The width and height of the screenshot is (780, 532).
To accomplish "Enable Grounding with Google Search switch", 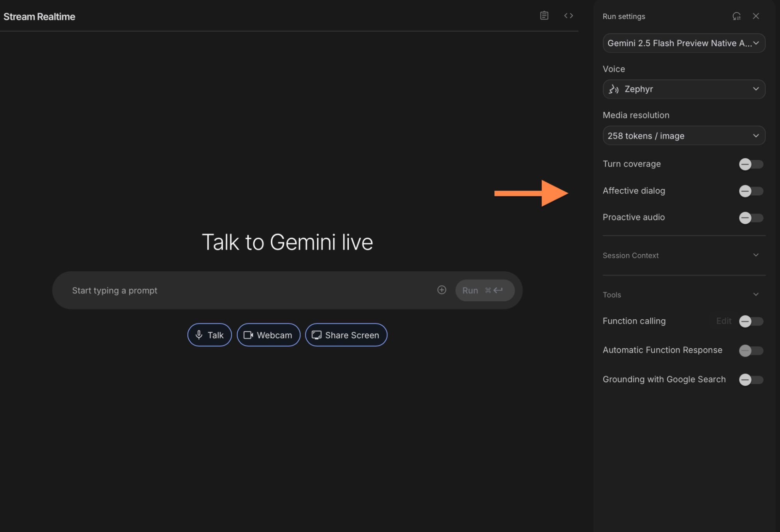I will [751, 380].
